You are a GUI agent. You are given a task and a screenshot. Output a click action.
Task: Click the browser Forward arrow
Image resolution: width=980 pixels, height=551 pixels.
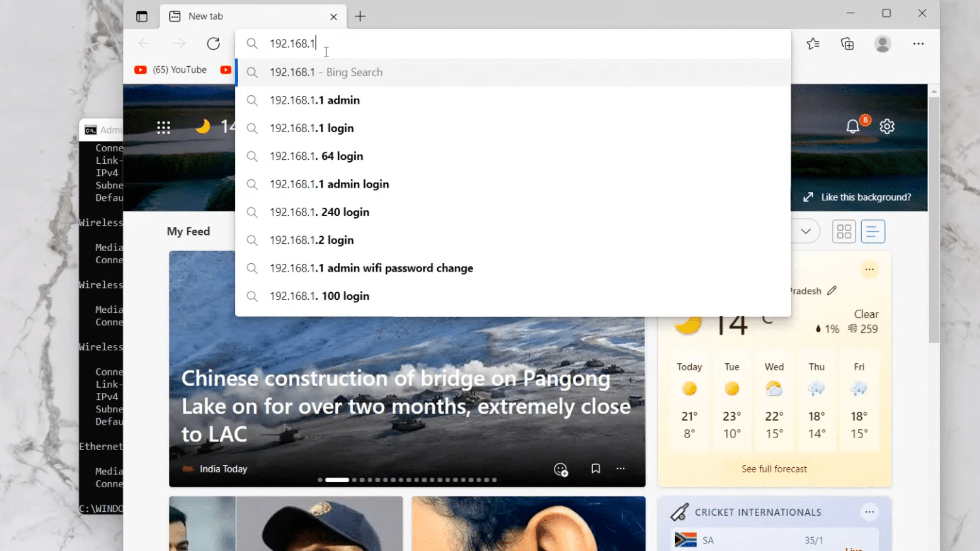pyautogui.click(x=179, y=44)
